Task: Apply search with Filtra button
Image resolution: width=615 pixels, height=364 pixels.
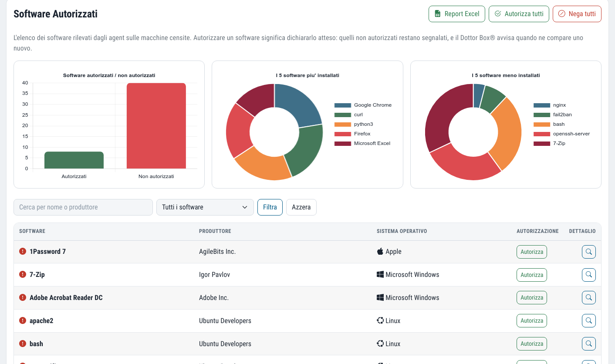Action: pyautogui.click(x=270, y=207)
